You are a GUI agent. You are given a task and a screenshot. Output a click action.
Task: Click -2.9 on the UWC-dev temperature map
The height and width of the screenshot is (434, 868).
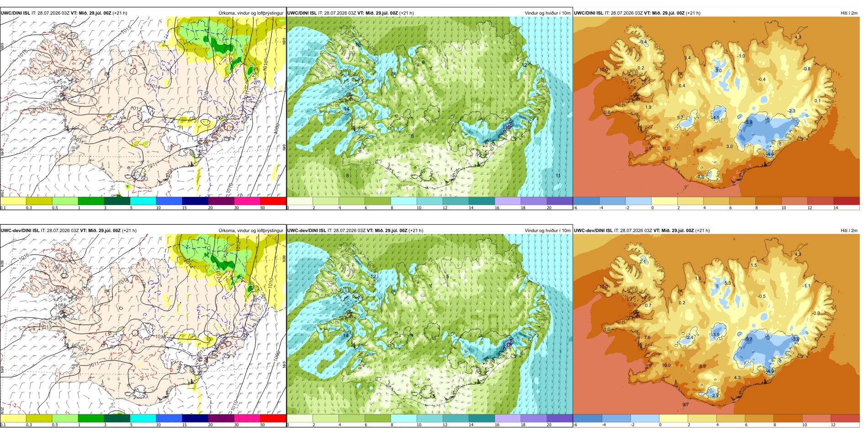pos(715,395)
